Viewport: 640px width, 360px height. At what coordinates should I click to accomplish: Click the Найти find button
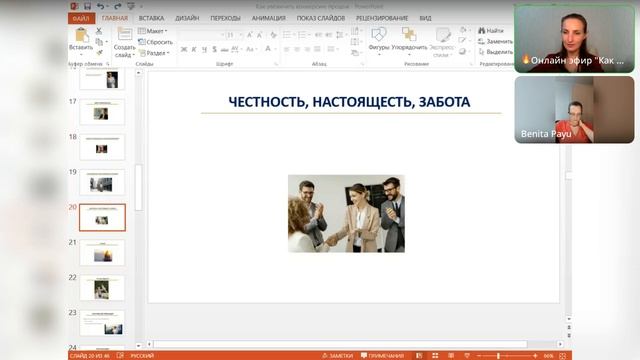[491, 31]
